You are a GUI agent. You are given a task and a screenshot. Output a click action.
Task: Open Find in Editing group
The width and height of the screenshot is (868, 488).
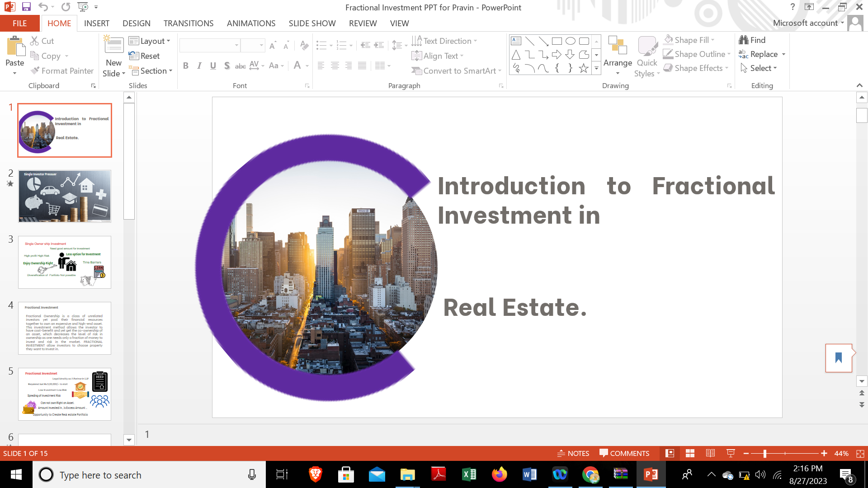click(x=752, y=40)
